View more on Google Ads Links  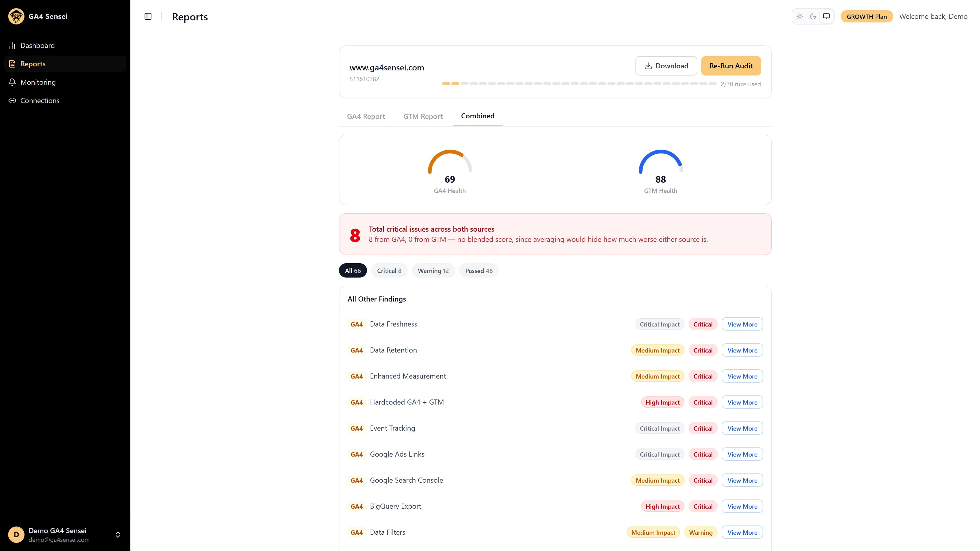click(x=742, y=454)
